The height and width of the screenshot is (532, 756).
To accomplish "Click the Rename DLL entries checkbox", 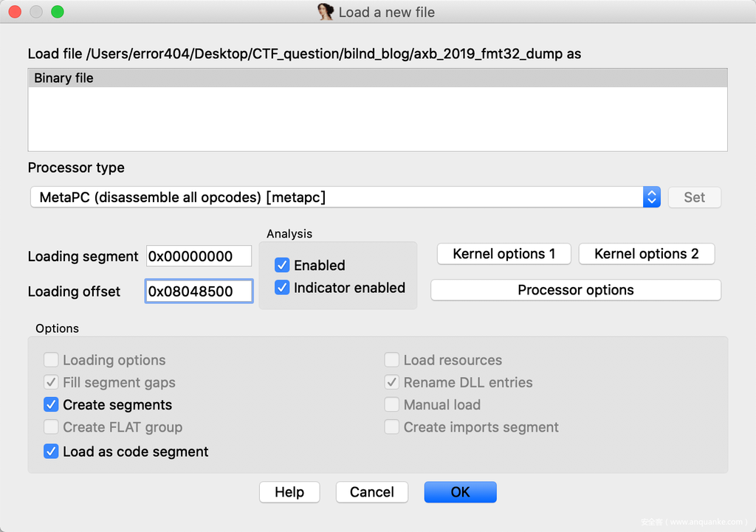I will click(x=392, y=382).
